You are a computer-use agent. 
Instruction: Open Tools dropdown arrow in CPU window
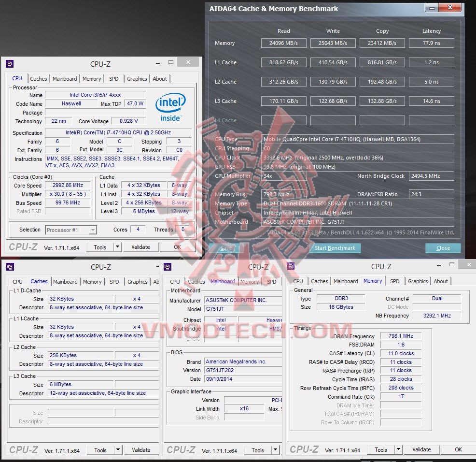pyautogui.click(x=118, y=247)
